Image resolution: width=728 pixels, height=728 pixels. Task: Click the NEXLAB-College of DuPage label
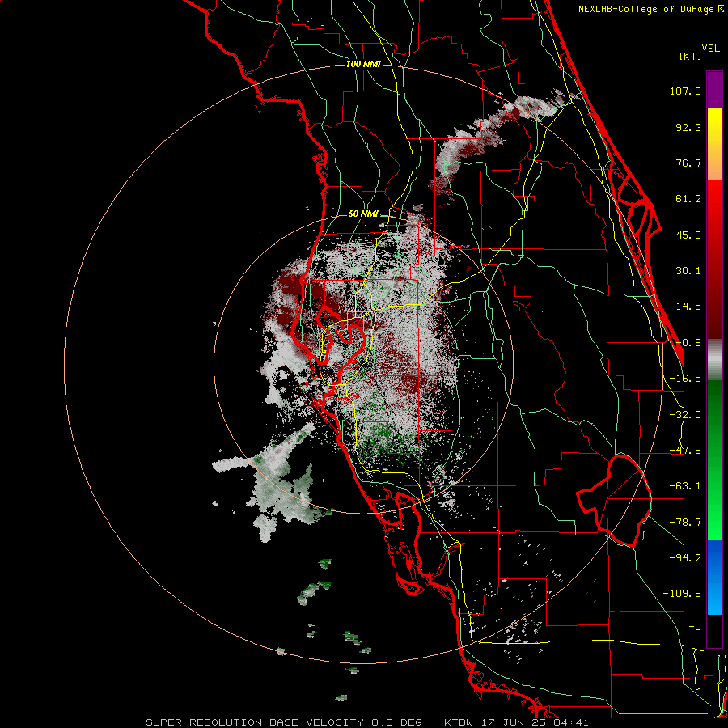(645, 9)
